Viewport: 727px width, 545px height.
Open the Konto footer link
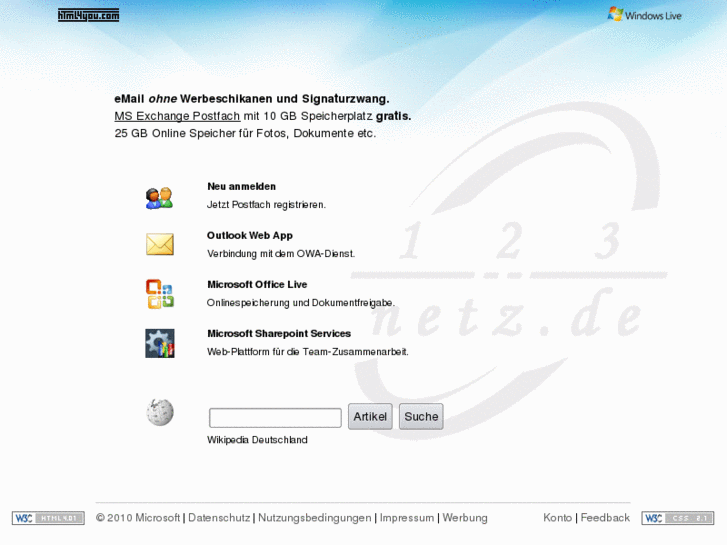[558, 518]
